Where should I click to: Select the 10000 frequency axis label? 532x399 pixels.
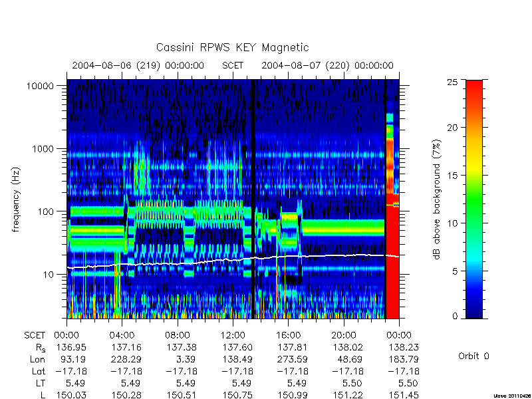click(41, 86)
